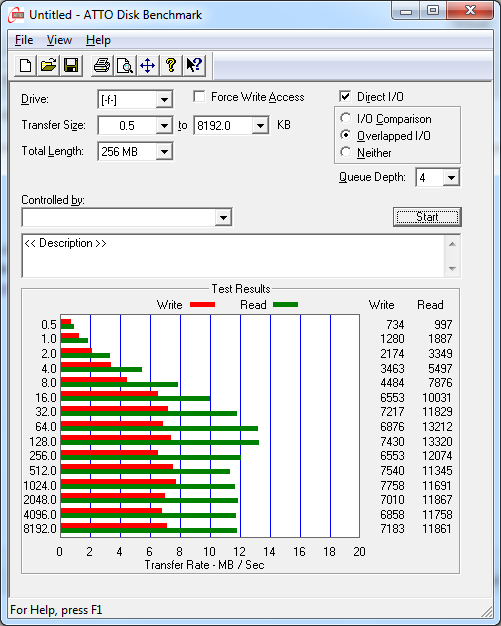Open the Controlled by dropdown arrow
This screenshot has height=626, width=501.
coord(223,218)
